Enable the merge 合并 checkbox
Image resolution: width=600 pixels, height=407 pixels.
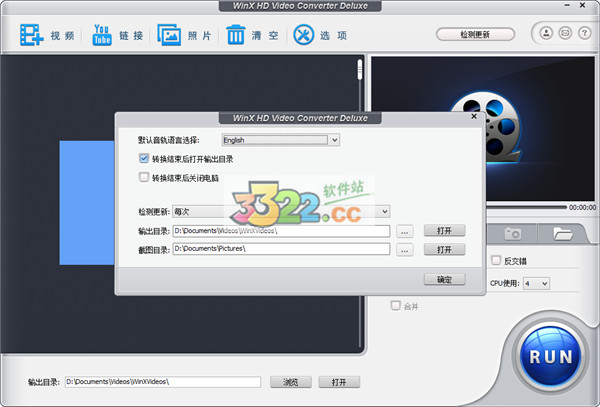(396, 306)
